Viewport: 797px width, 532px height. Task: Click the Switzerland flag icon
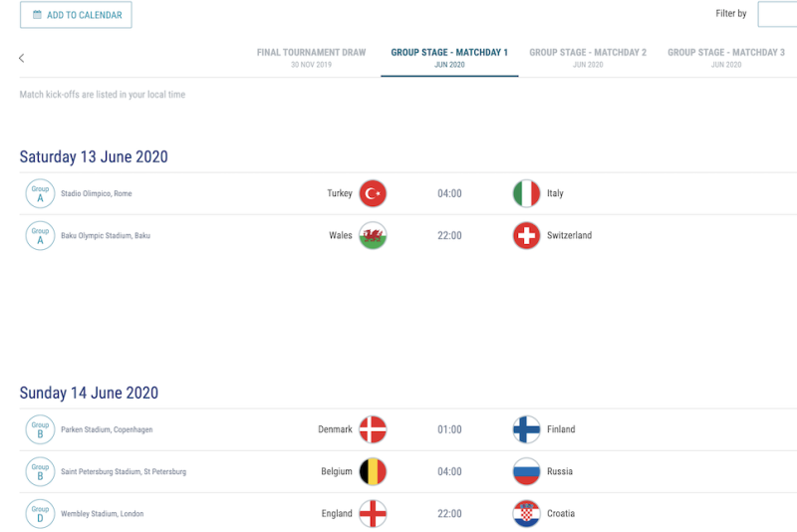[x=526, y=236]
